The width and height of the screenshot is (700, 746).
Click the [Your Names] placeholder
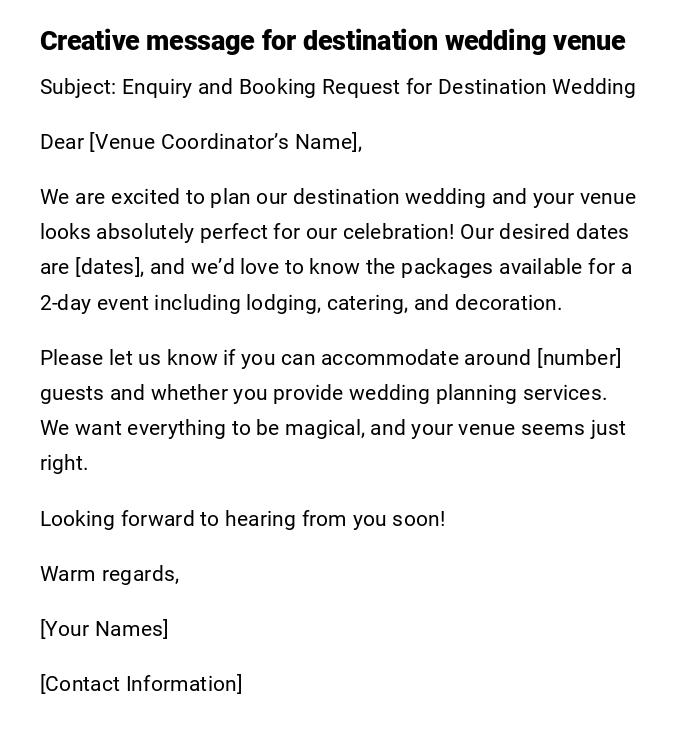(x=104, y=629)
